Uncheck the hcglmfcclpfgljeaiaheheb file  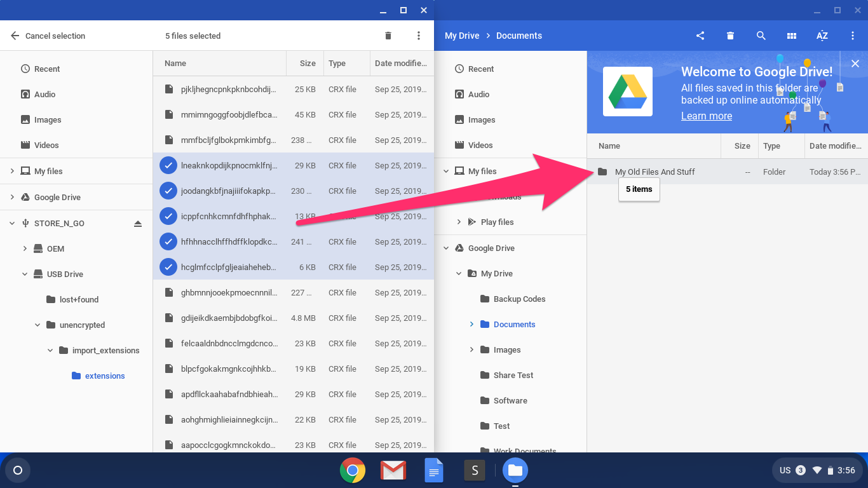pos(168,267)
